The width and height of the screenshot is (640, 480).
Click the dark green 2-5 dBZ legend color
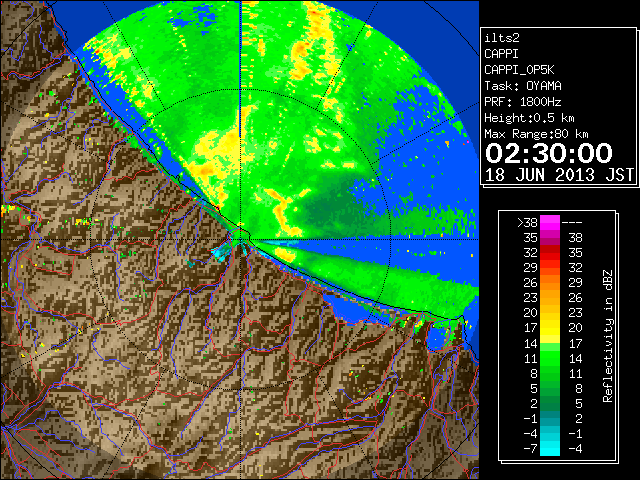pyautogui.click(x=550, y=403)
